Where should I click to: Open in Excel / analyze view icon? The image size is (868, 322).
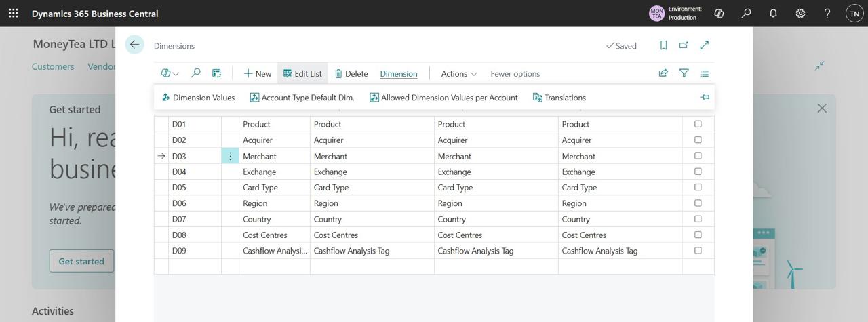pos(216,73)
